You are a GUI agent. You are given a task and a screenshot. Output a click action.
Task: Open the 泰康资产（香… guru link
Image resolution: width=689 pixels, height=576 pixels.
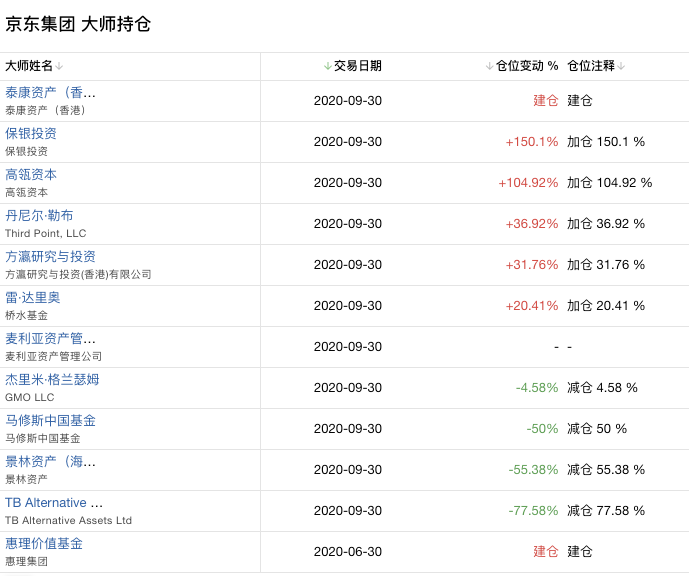[50, 92]
